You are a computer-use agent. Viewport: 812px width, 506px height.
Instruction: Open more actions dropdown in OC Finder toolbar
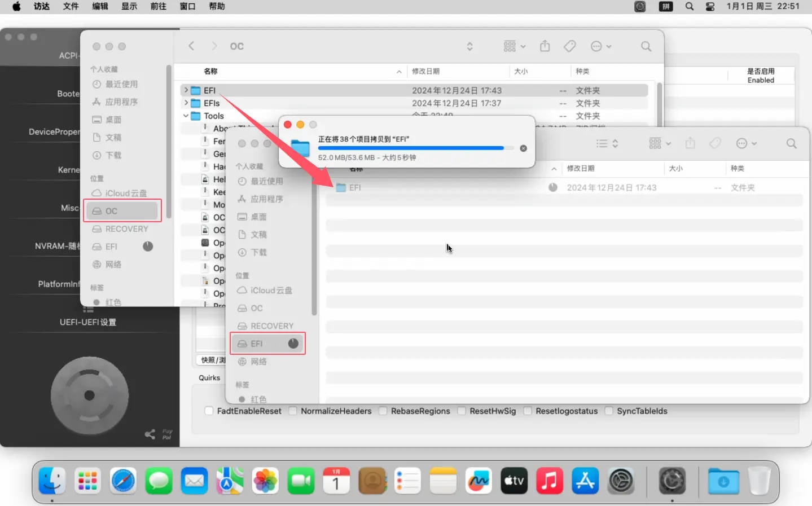tap(601, 46)
